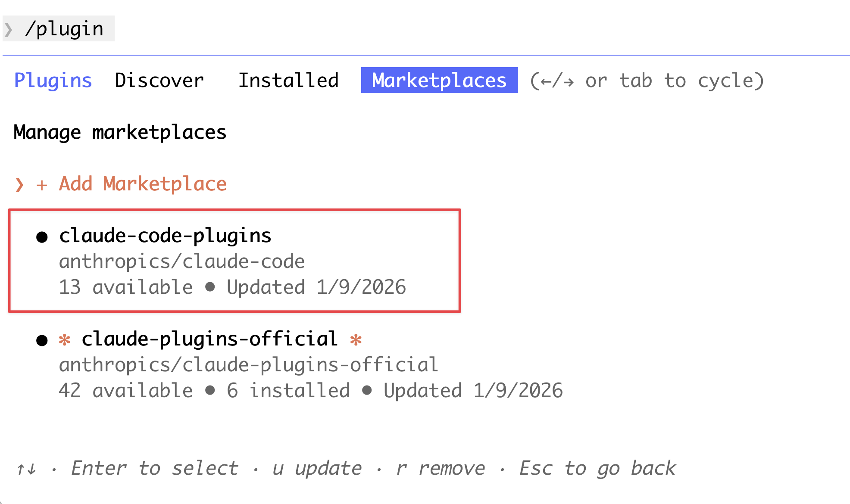850x504 pixels.
Task: Select the claude-plugins-official marketplace name
Action: 209,339
